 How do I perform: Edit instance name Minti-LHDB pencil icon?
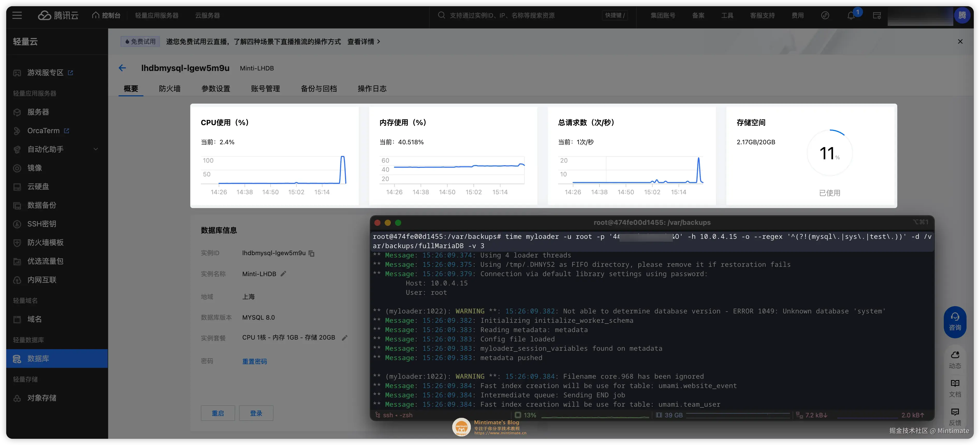tap(283, 274)
